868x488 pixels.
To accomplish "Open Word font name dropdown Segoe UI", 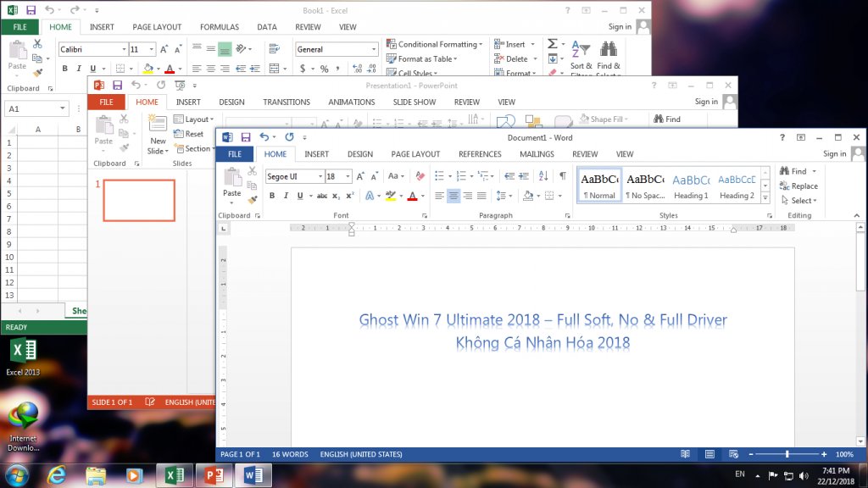I will 320,176.
